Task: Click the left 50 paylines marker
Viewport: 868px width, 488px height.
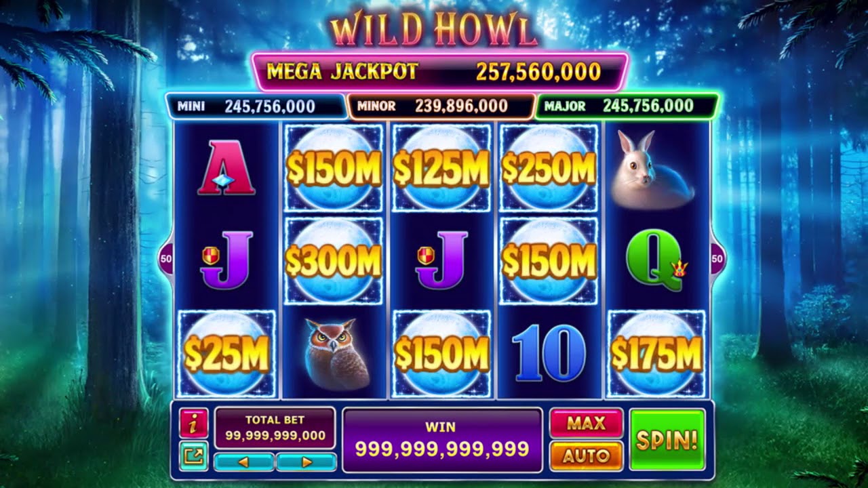Action: click(165, 258)
